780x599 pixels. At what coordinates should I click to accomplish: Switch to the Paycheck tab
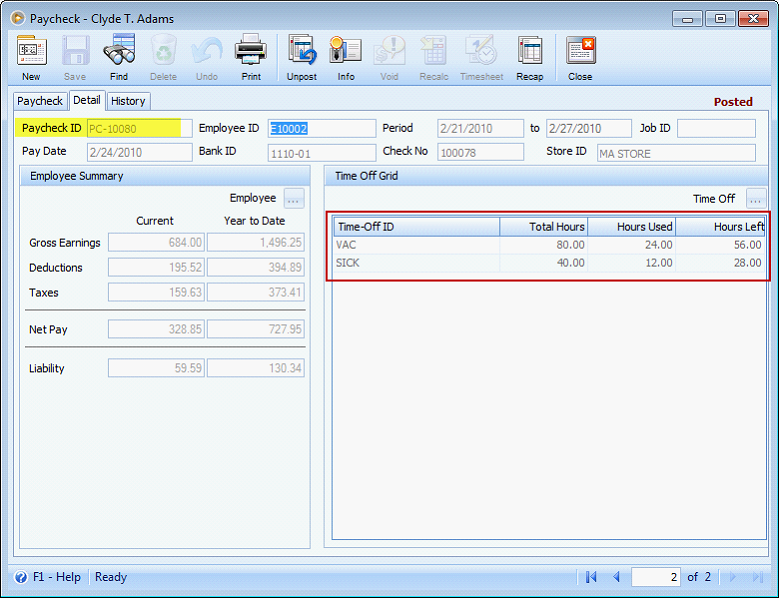(40, 101)
